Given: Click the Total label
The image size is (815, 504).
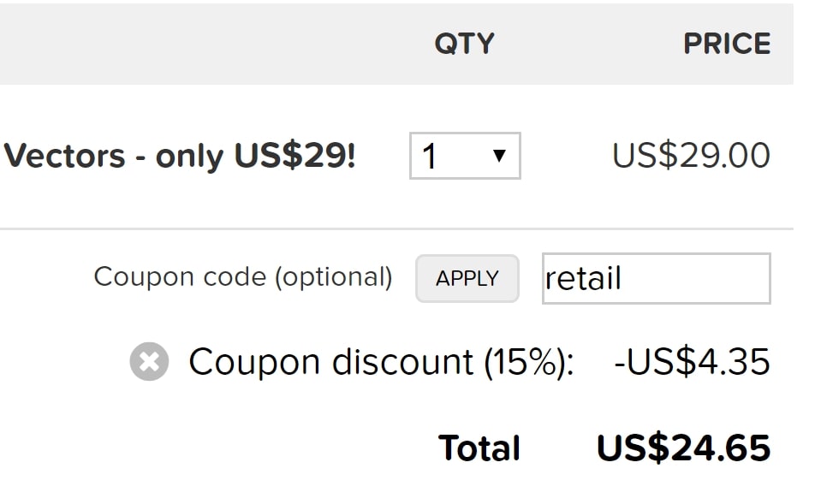Looking at the screenshot, I should [x=479, y=448].
